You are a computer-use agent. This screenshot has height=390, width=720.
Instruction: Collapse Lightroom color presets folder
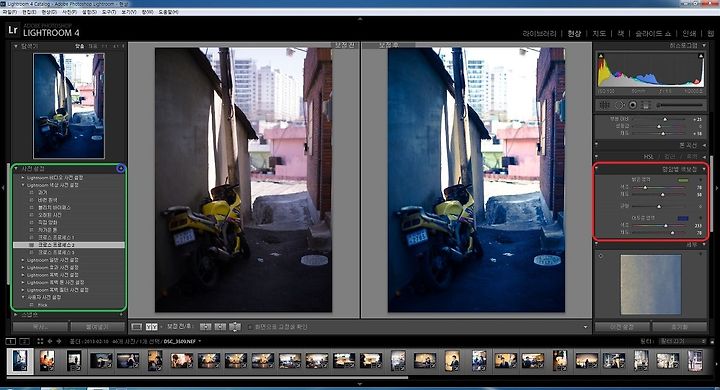23,185
